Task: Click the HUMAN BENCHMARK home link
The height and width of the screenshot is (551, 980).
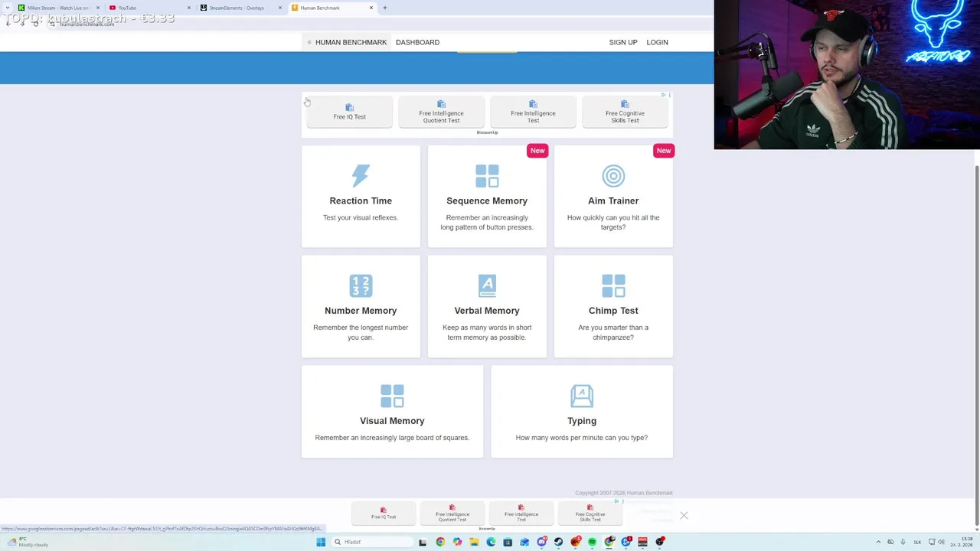Action: click(346, 42)
